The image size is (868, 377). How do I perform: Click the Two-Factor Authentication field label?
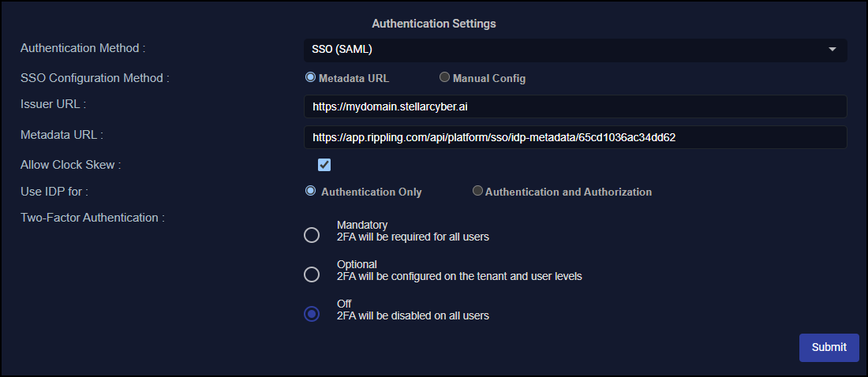(92, 218)
